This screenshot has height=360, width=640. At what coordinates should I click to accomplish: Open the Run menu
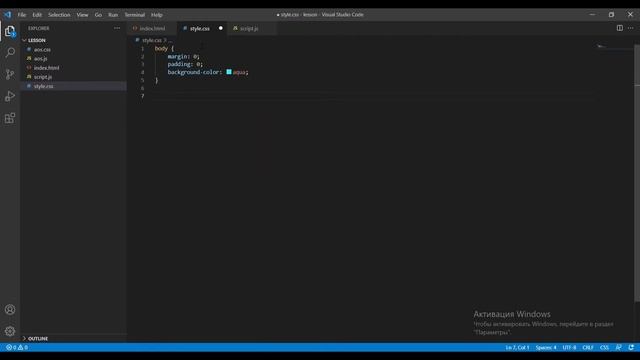[113, 15]
